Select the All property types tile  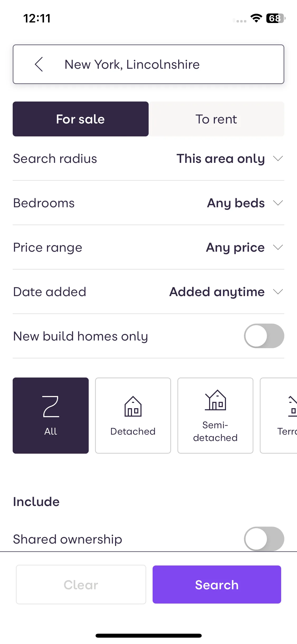tap(51, 415)
